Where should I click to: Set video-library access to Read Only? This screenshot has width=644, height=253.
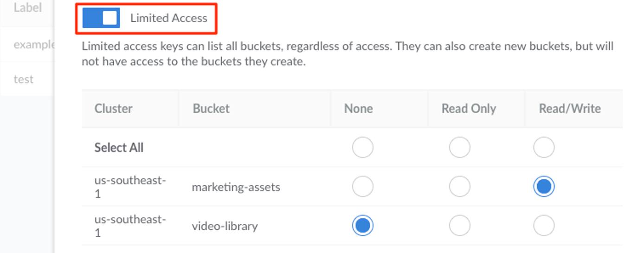(459, 226)
